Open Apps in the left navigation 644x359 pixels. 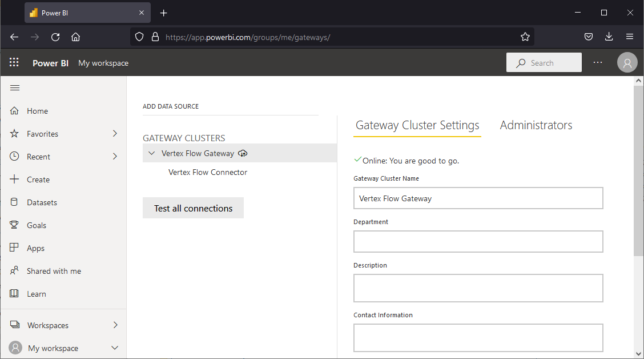tap(35, 248)
